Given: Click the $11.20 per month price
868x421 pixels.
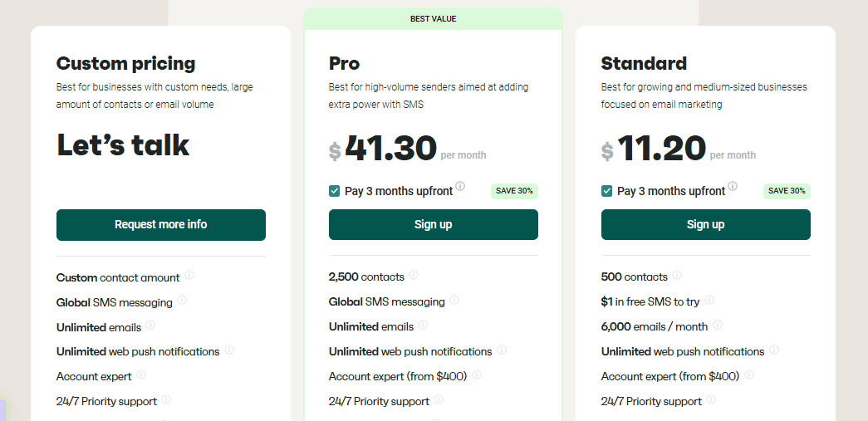Looking at the screenshot, I should click(678, 149).
